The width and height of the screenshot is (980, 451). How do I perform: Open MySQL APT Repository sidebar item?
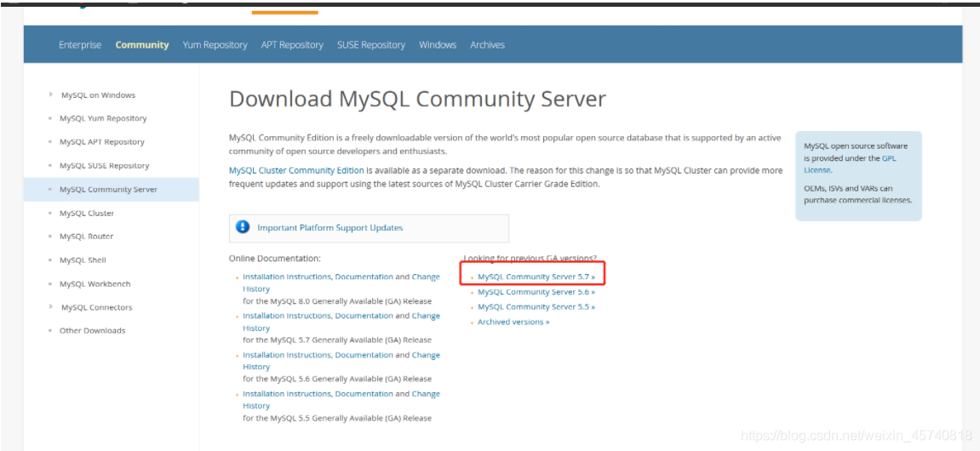(x=102, y=142)
